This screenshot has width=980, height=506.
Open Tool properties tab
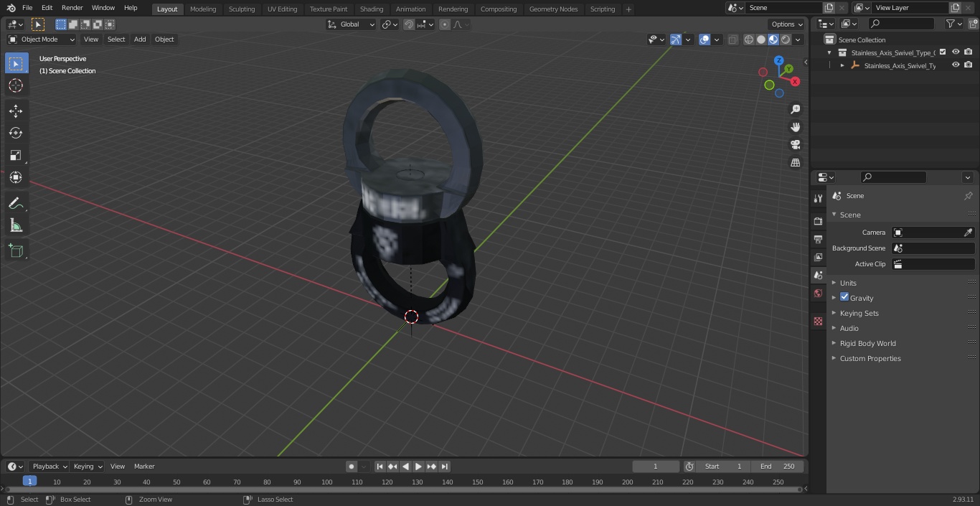point(818,198)
